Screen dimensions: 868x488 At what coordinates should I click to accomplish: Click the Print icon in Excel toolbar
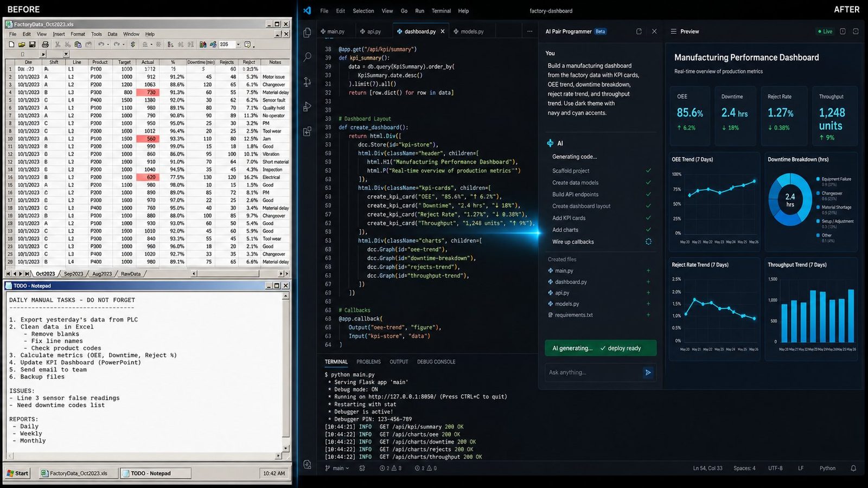click(45, 44)
